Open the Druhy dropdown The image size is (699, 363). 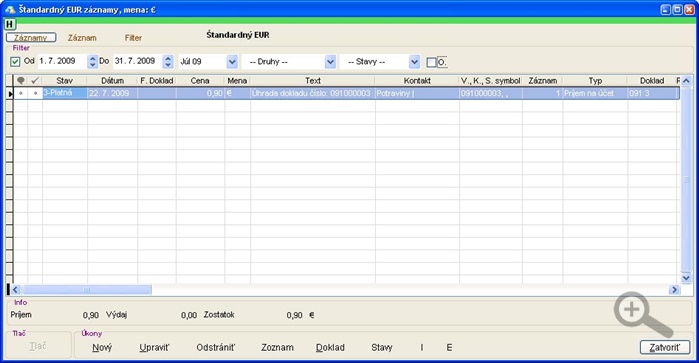pyautogui.click(x=330, y=62)
